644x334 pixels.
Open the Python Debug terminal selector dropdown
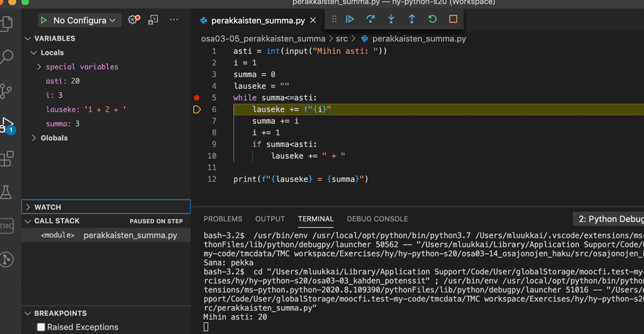(608, 219)
